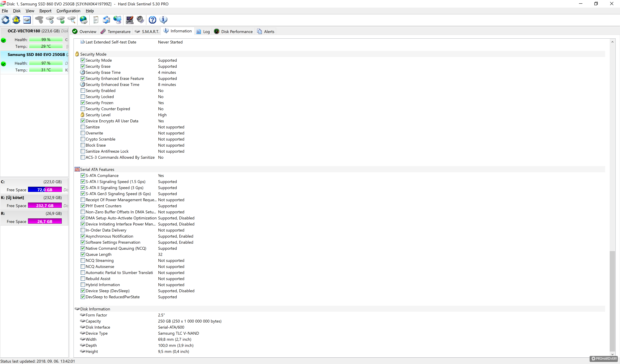Click the scroll-up arrow of the information pane
The height and width of the screenshot is (364, 620).
coord(612,42)
